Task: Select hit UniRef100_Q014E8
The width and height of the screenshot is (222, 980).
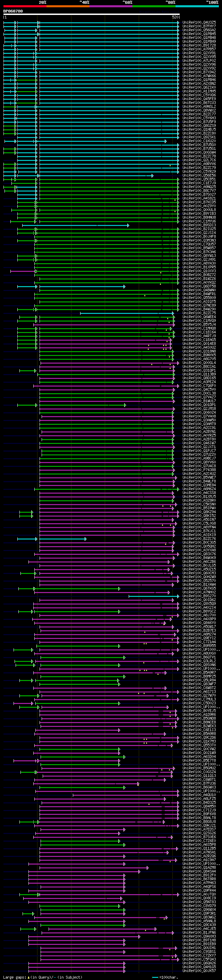Action: (x=199, y=343)
